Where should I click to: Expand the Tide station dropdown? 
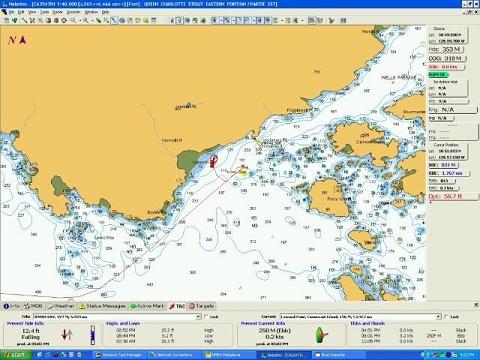click(x=198, y=316)
